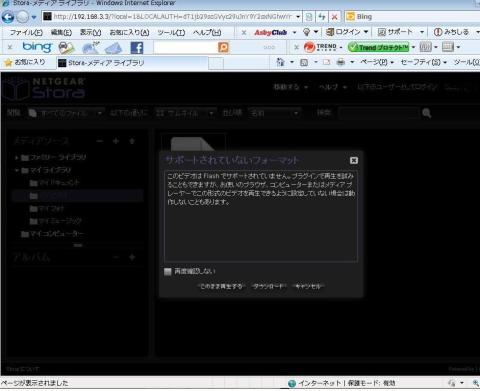
Task: Click the bing logo on the toolbar
Action: [x=37, y=47]
